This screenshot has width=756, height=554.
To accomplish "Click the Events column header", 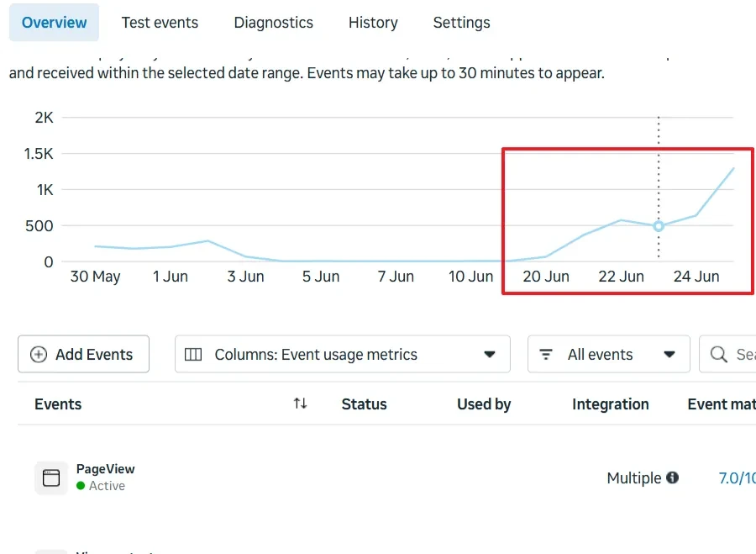I will [58, 404].
